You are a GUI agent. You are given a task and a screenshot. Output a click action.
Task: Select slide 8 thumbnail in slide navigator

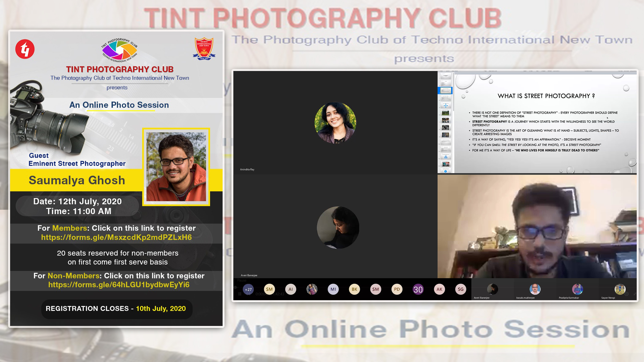click(446, 127)
